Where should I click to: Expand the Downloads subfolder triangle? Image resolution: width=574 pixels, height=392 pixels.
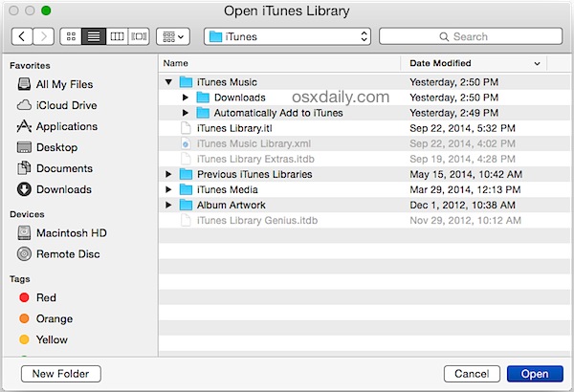pyautogui.click(x=186, y=98)
